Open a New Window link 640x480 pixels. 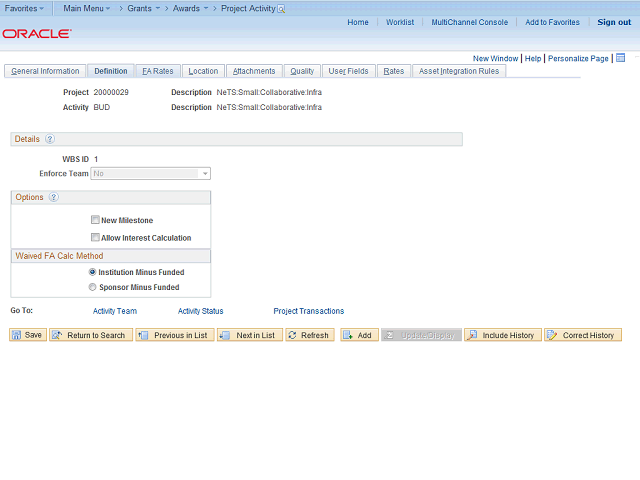(495, 58)
